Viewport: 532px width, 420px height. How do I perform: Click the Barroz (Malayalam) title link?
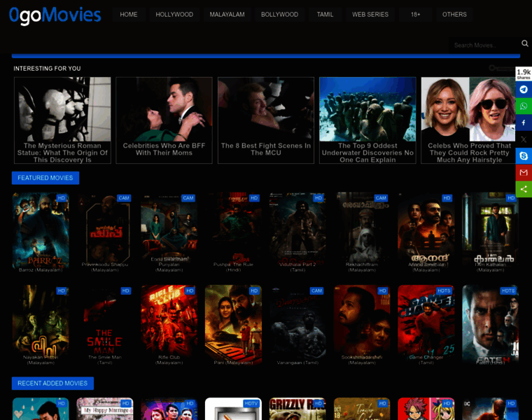click(41, 270)
